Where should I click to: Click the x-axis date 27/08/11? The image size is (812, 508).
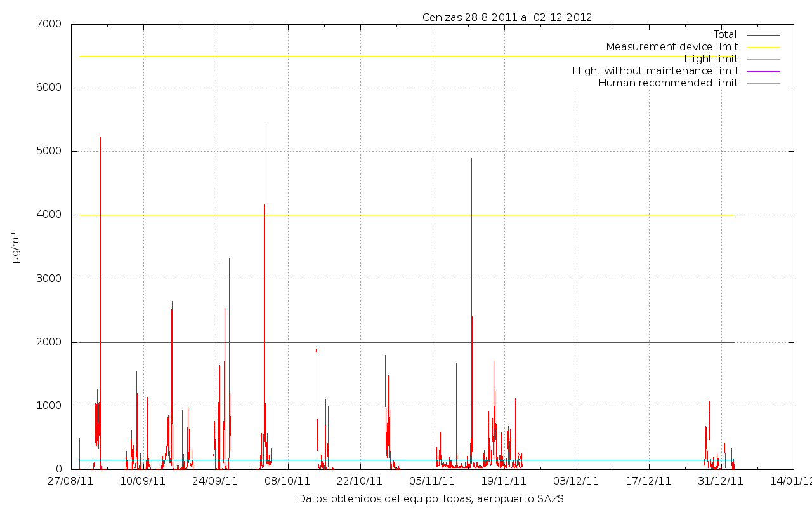pyautogui.click(x=71, y=481)
